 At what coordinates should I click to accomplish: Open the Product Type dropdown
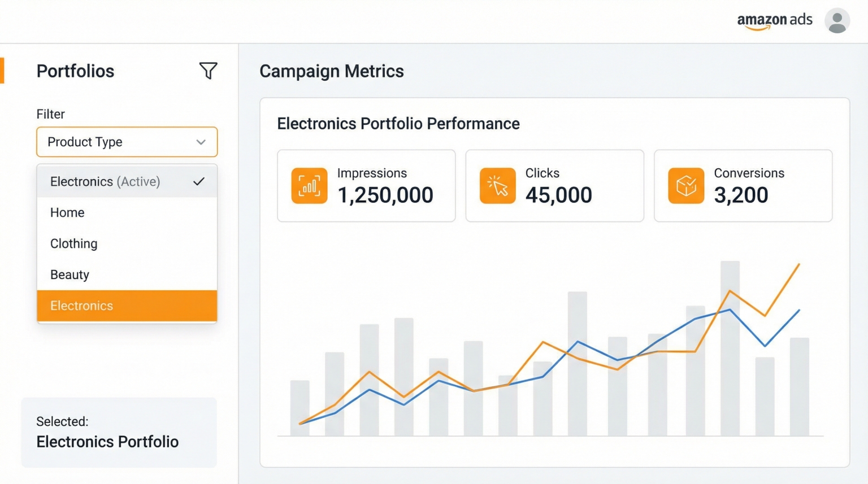tap(127, 142)
